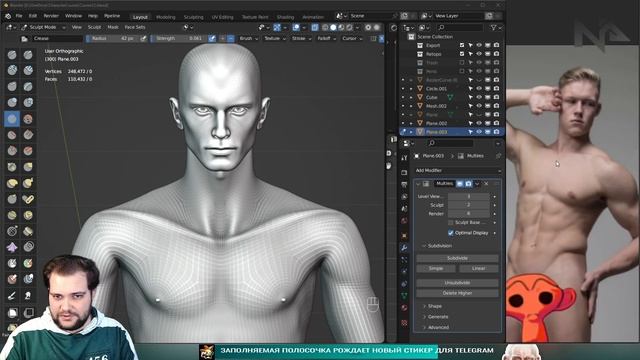Screen dimensions: 640x360
Task: Click the Simple subdivision button
Action: click(x=436, y=269)
